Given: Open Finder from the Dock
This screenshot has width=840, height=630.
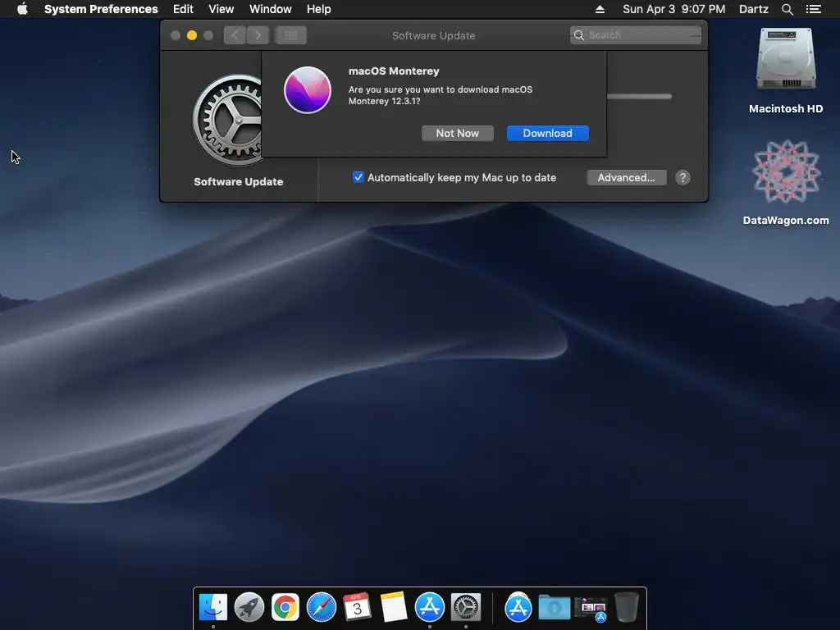Looking at the screenshot, I should tap(213, 608).
